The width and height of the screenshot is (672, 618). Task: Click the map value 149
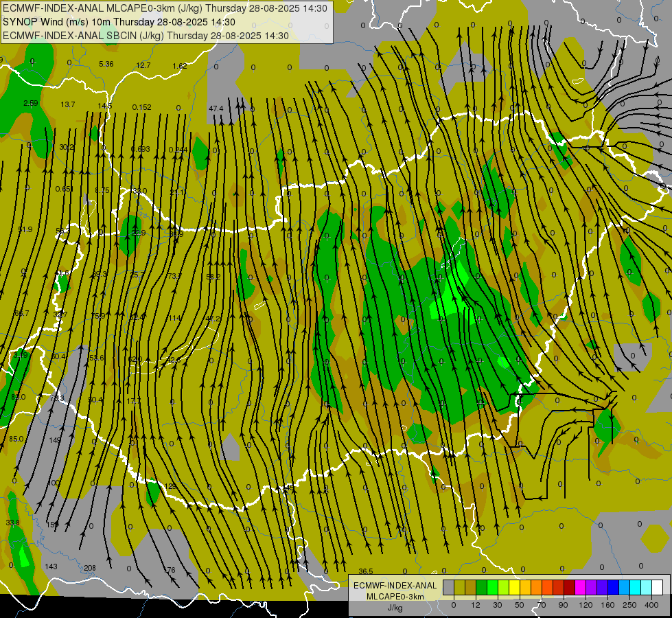55,439
